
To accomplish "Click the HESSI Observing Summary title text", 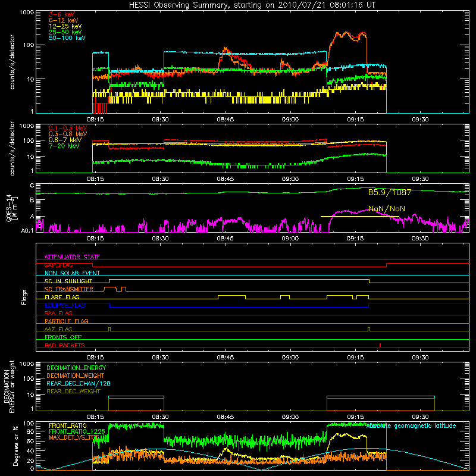I will pos(252,5).
